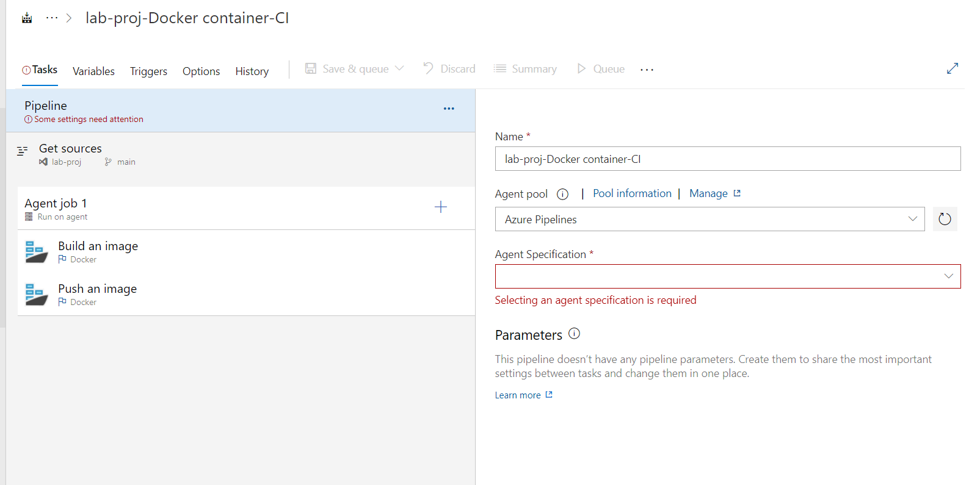This screenshot has height=485, width=980.
Task: Add a task to Agent job 1
Action: 441,207
